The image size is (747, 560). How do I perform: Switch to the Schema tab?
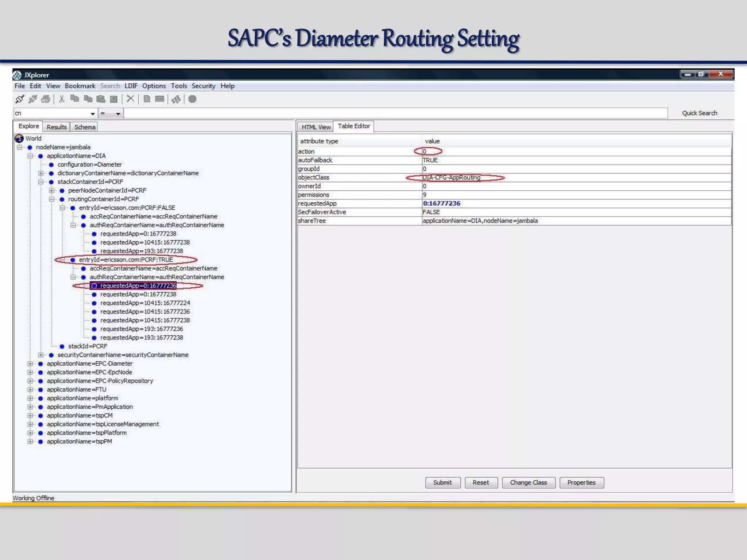coord(85,127)
